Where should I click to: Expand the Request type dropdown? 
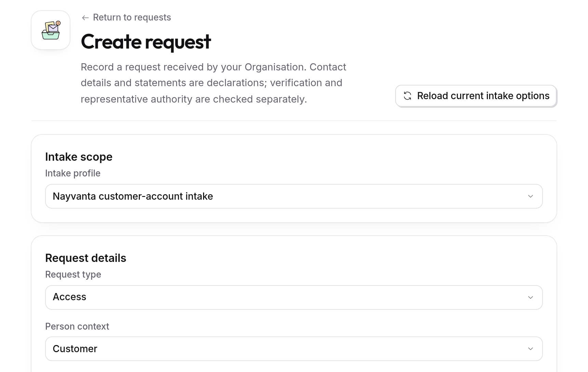(294, 297)
